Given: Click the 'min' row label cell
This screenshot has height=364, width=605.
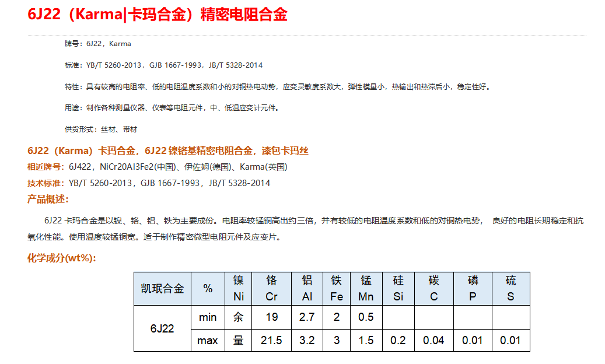Looking at the screenshot, I should click(208, 317).
